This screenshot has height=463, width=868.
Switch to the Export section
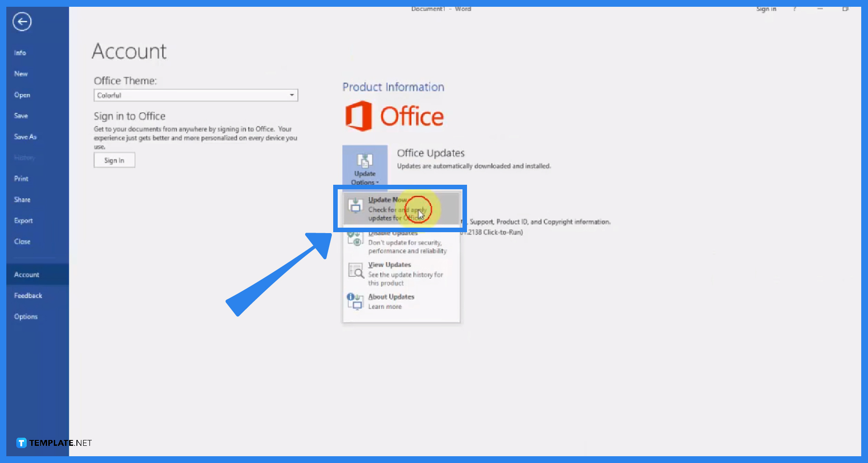(x=24, y=220)
